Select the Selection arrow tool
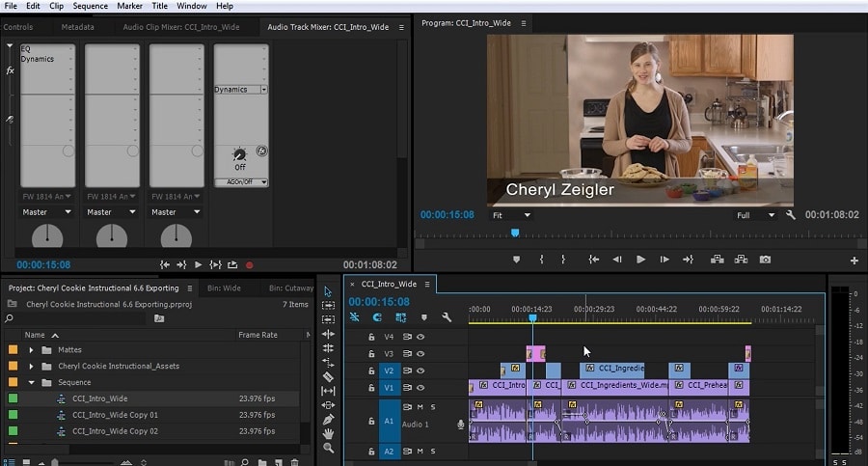 pos(328,291)
